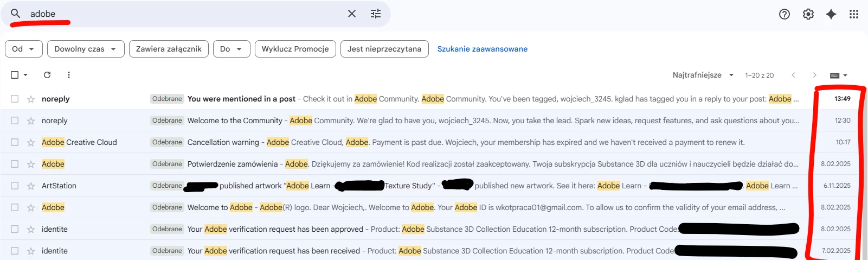Go to the previous results page
Screen dimensions: 868x260
793,75
